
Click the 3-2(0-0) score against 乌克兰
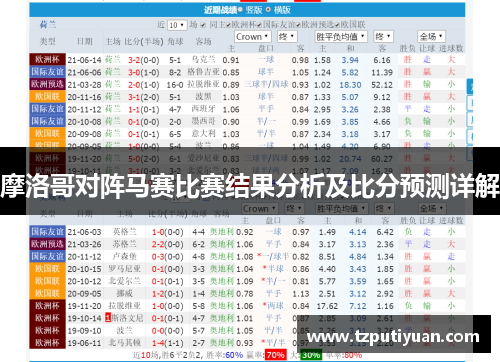tap(144, 60)
